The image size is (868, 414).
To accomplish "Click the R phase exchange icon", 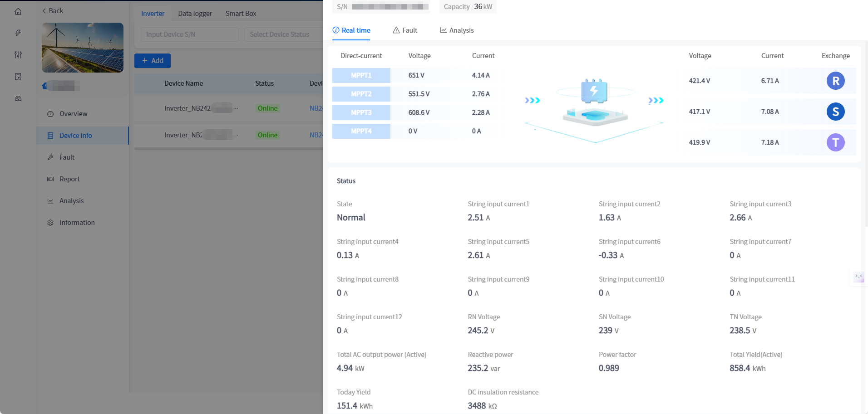I will [x=835, y=81].
